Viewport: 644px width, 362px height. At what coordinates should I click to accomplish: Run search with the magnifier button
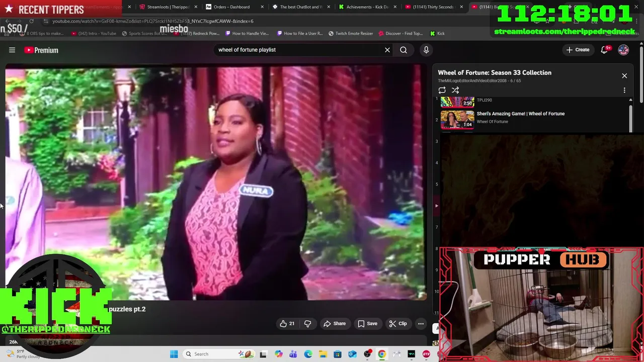[404, 50]
